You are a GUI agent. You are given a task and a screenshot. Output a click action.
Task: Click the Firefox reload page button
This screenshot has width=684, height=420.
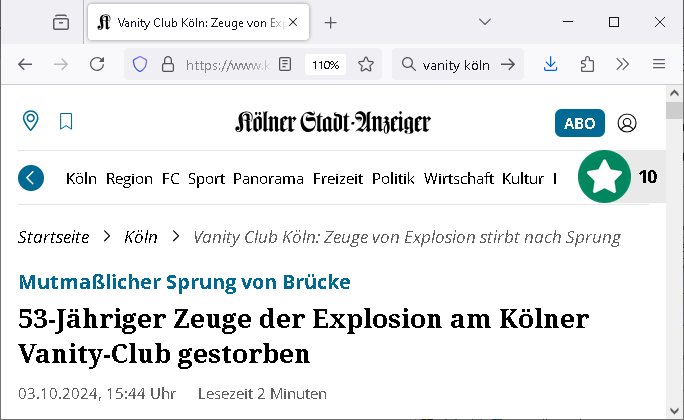(x=97, y=64)
